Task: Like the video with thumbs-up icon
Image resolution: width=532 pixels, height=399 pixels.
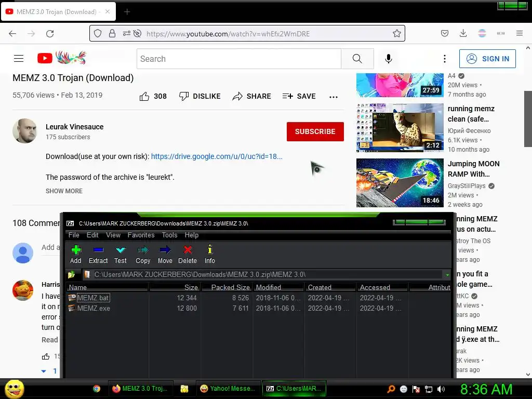Action: click(144, 96)
